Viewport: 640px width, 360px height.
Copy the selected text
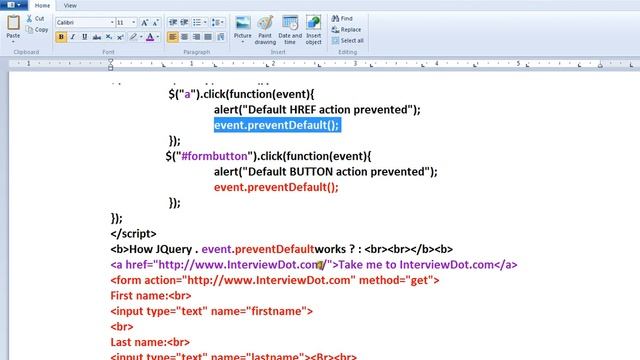pos(37,30)
